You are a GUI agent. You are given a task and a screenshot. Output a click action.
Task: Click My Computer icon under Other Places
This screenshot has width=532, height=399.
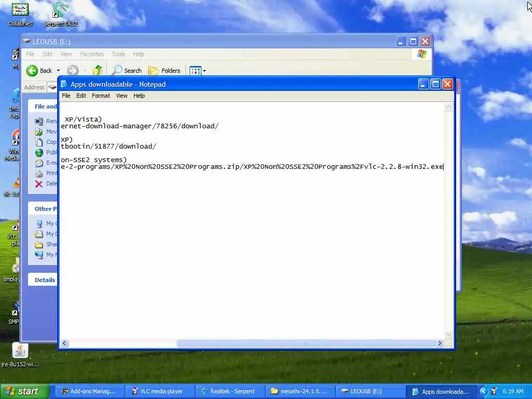click(x=39, y=223)
